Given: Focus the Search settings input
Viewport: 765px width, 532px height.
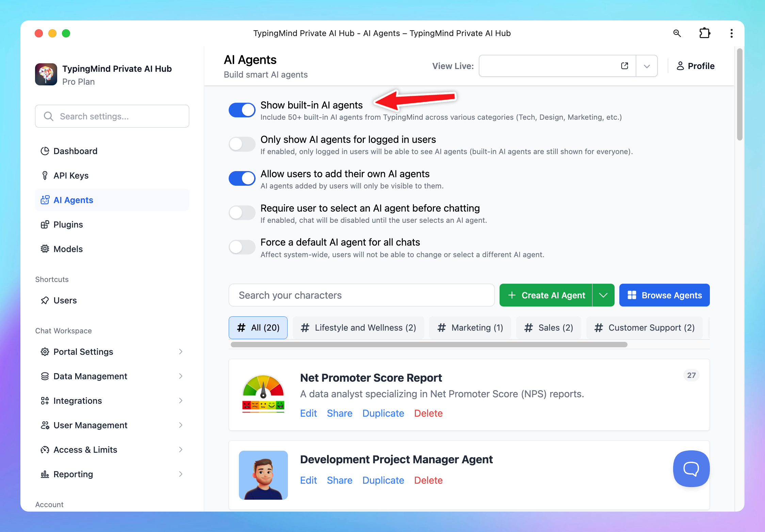Looking at the screenshot, I should (x=112, y=116).
